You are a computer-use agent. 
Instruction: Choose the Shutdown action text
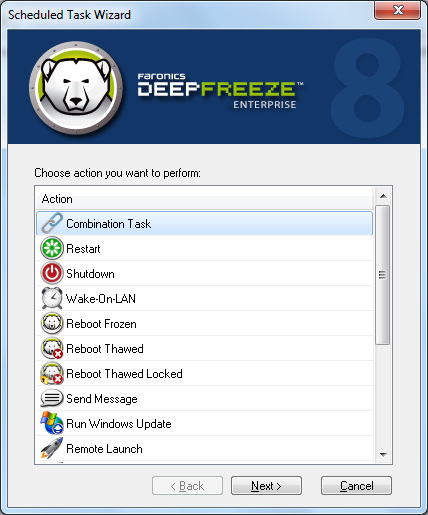coord(90,274)
